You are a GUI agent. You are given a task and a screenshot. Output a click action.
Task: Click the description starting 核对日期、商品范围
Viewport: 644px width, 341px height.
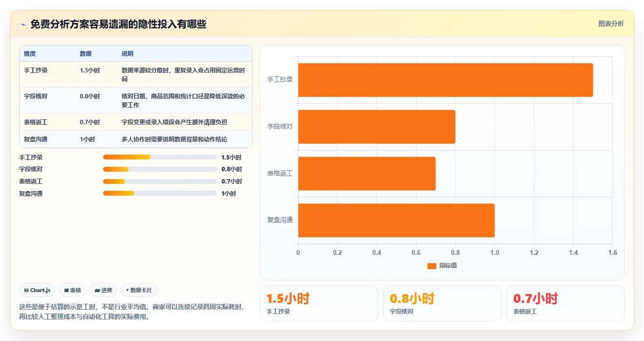(183, 100)
